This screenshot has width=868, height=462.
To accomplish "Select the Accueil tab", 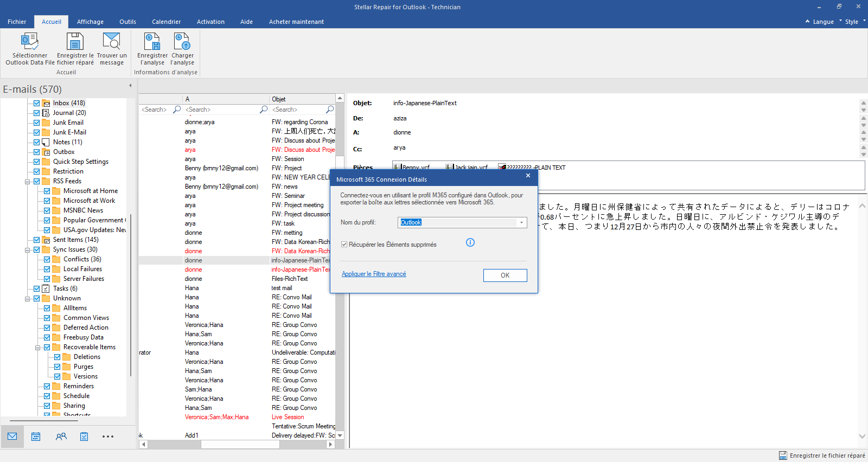I will 52,22.
